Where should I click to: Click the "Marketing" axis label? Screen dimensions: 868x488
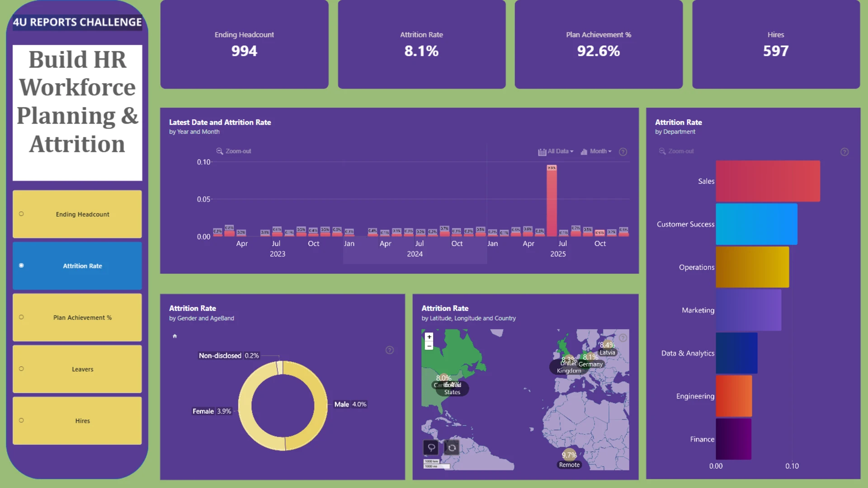[x=698, y=310]
